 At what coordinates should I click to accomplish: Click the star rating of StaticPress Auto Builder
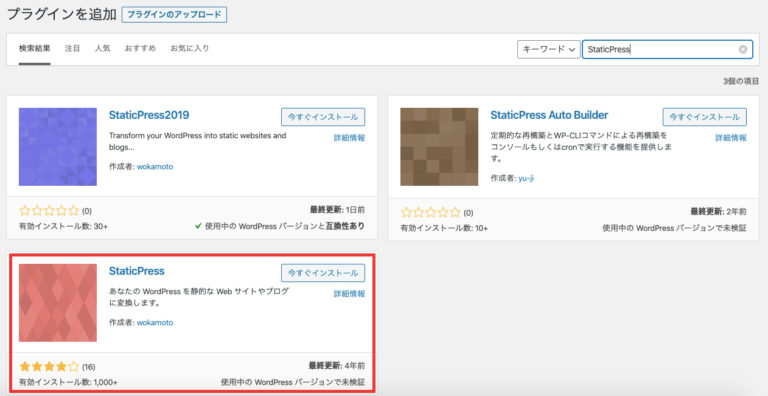(x=431, y=213)
